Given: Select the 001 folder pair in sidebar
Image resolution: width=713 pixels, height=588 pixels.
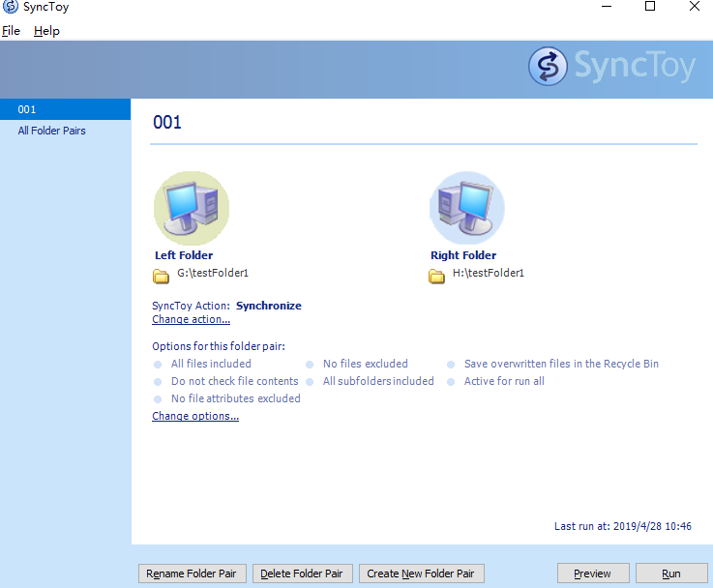Looking at the screenshot, I should coord(65,109).
